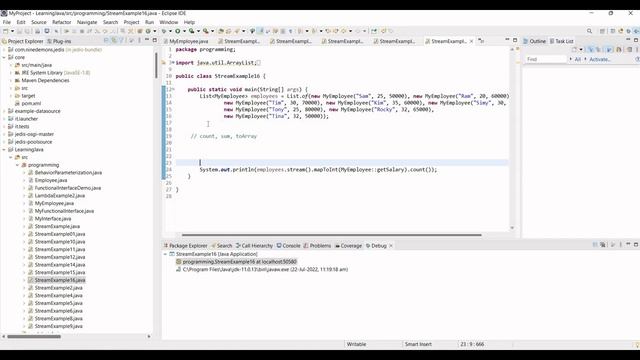Click the Smart Insert status bar entry
The width and height of the screenshot is (640, 360).
coord(418,344)
